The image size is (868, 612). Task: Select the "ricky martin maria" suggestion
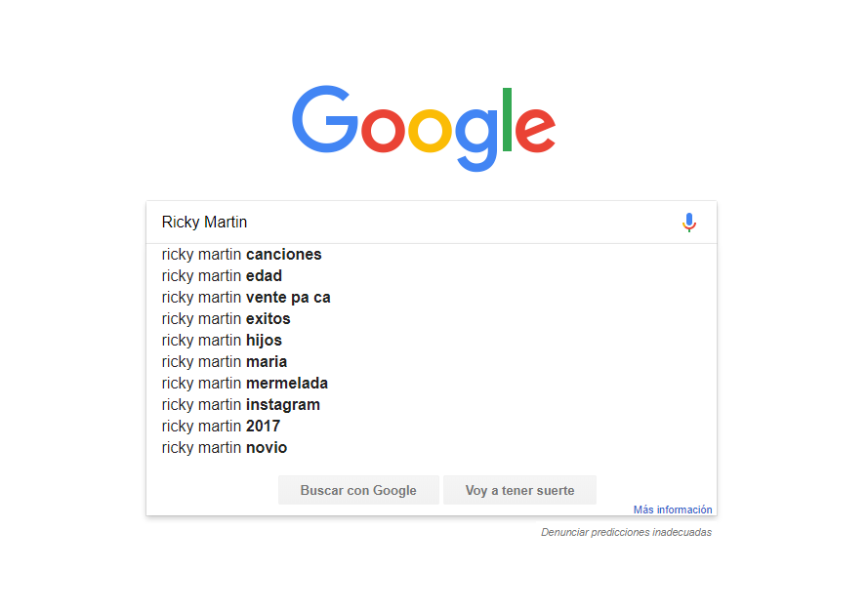pos(225,362)
